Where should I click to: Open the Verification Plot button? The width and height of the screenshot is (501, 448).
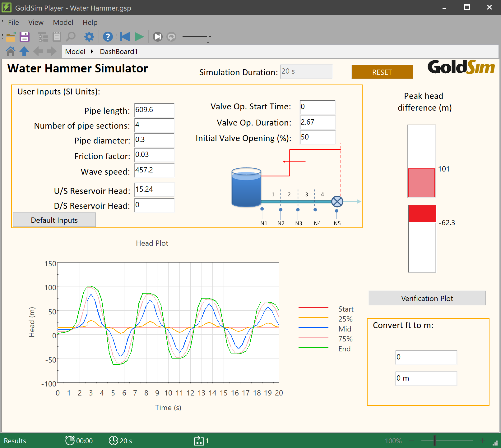(x=427, y=298)
